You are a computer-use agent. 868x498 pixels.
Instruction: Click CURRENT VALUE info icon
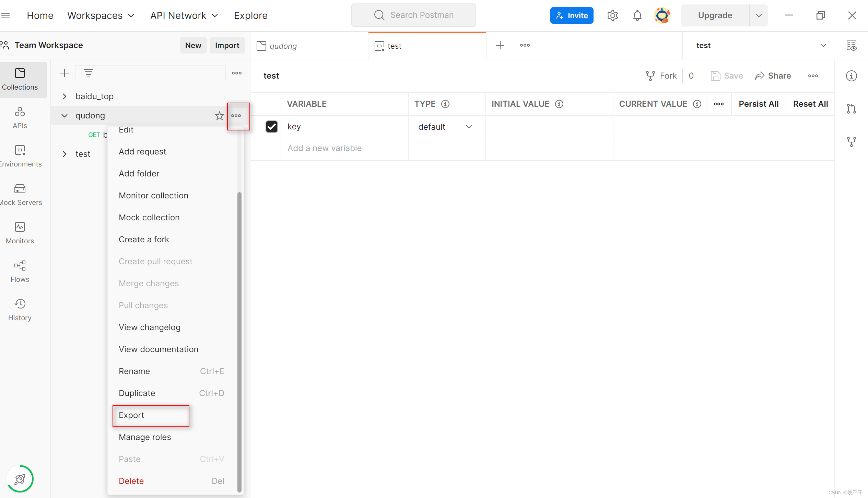(697, 104)
